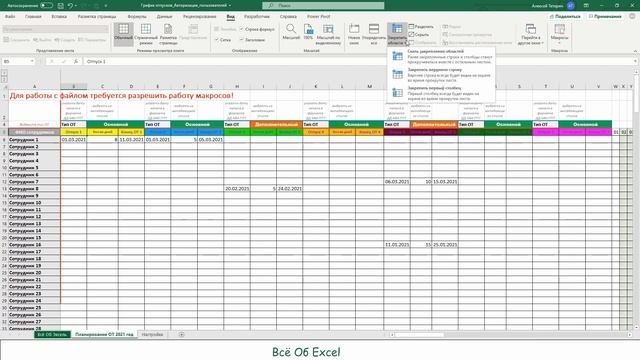The image size is (640, 360).
Task: Open the Name Box dropdown arrow
Action: click(32, 61)
